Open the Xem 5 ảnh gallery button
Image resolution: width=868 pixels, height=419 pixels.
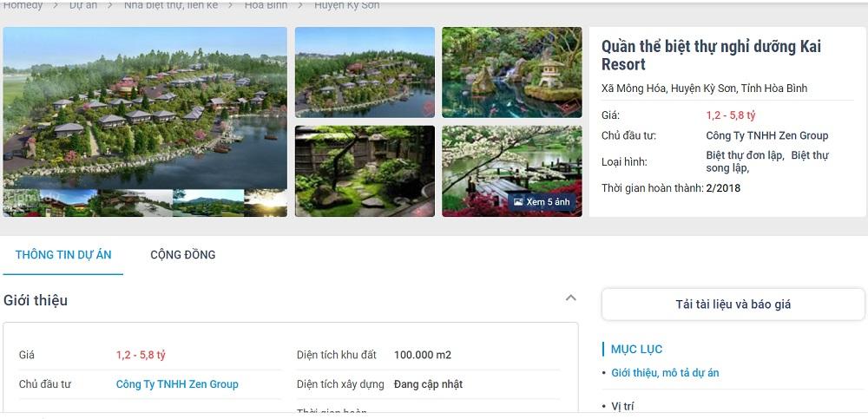click(542, 202)
